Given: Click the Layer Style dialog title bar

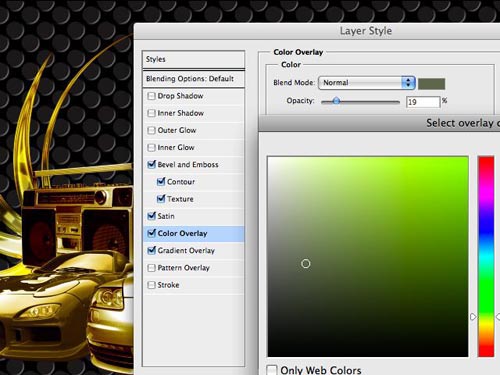Looking at the screenshot, I should [317, 31].
